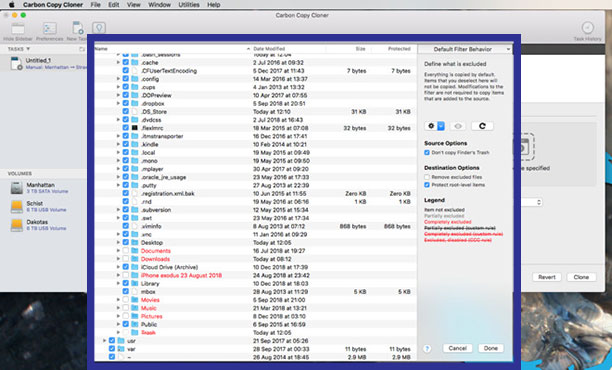612x370 pixels.
Task: Click the Music folder icon
Action: pyautogui.click(x=135, y=308)
